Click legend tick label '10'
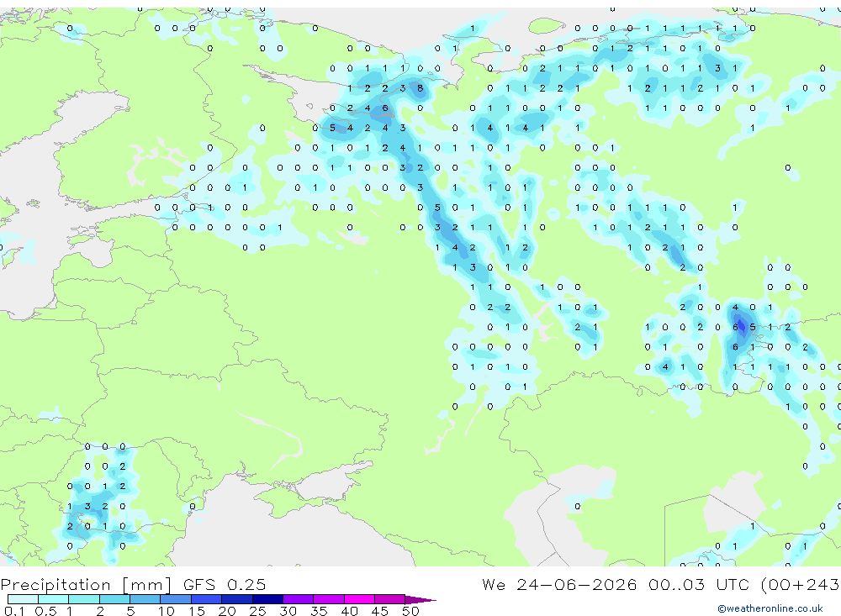841x616 pixels. pyautogui.click(x=167, y=611)
